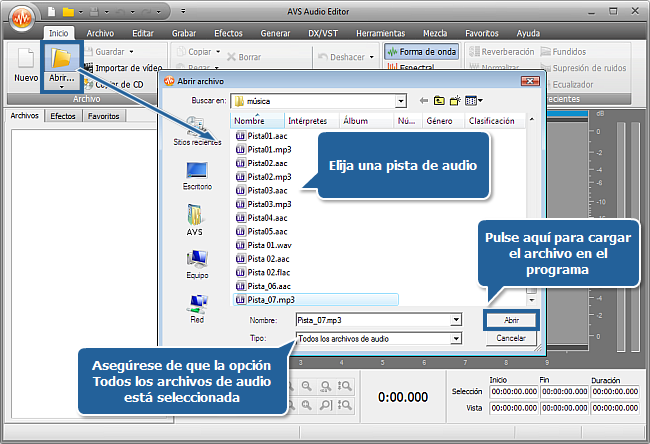Expand the Buscar en folder dropdown
Image resolution: width=650 pixels, height=444 pixels.
[400, 101]
